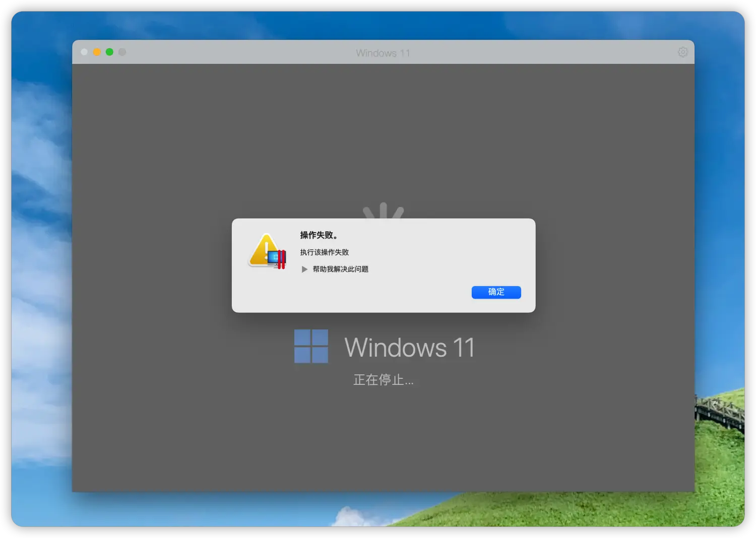Click the 执行该操作失败 message text

325,252
